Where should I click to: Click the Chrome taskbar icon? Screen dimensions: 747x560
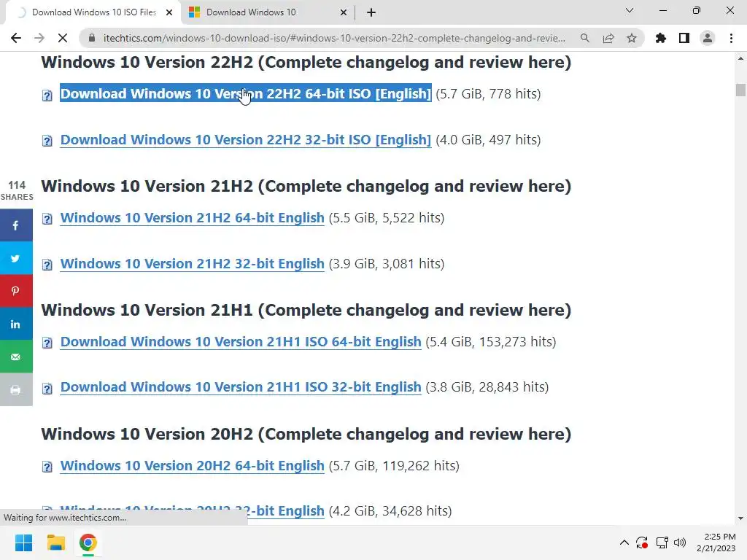[88, 542]
